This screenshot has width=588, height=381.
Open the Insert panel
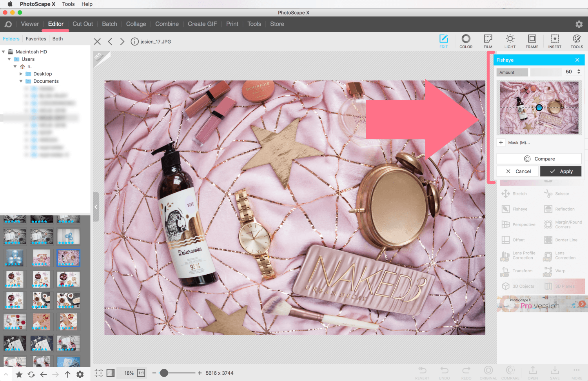(555, 41)
